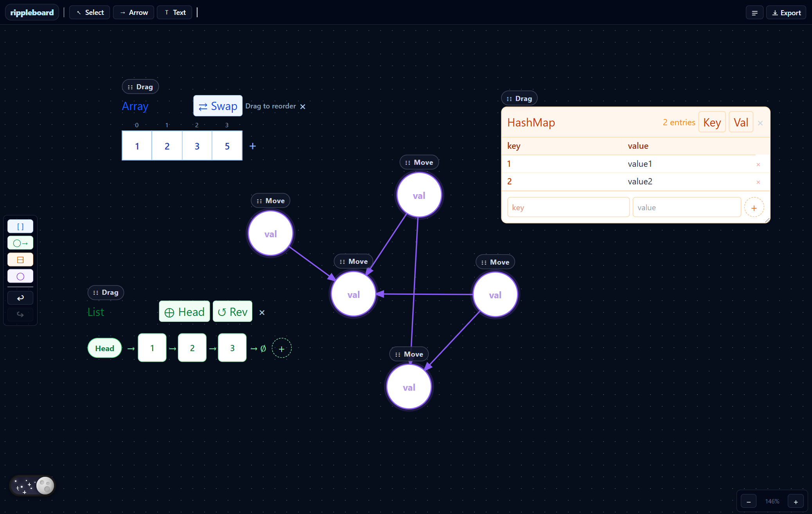This screenshot has width=812, height=514.
Task: Select the hashmap table tool icon
Action: click(20, 260)
